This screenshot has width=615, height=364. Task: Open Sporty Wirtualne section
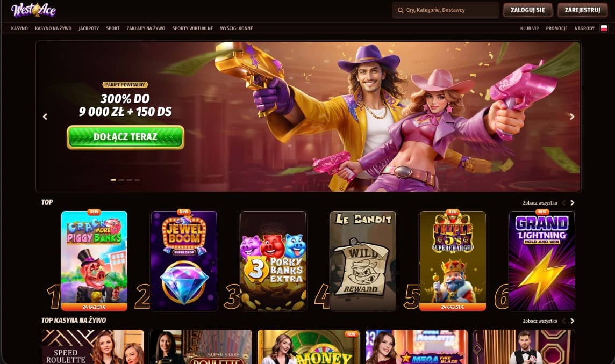pyautogui.click(x=192, y=28)
